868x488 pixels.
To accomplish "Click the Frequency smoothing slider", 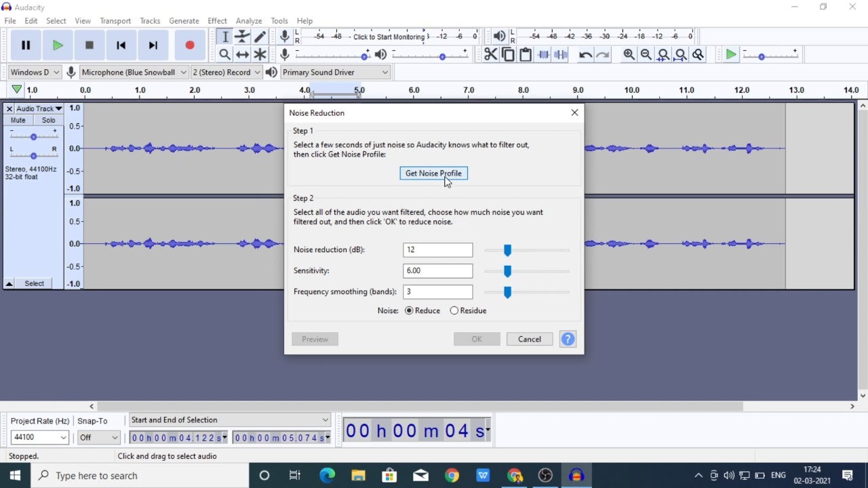I will tap(527, 292).
